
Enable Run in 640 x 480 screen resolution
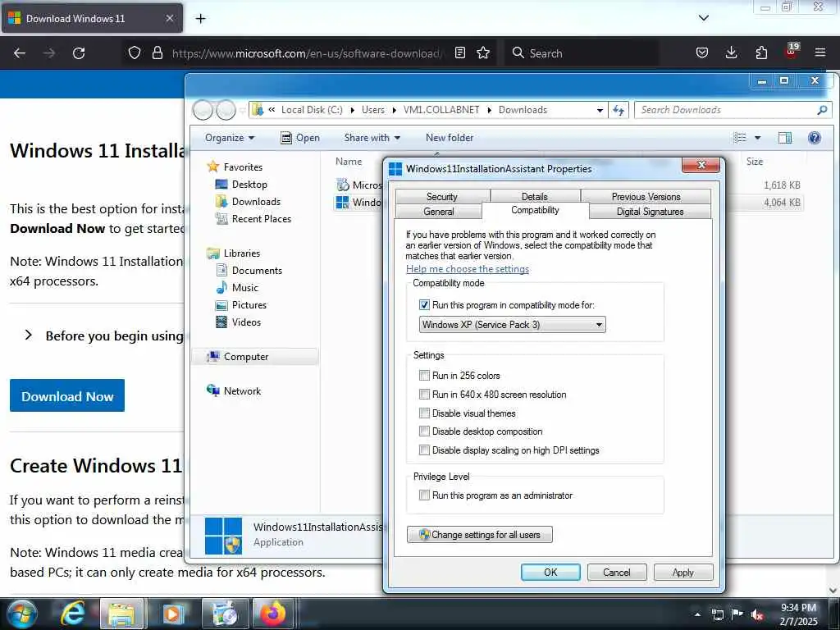point(424,395)
